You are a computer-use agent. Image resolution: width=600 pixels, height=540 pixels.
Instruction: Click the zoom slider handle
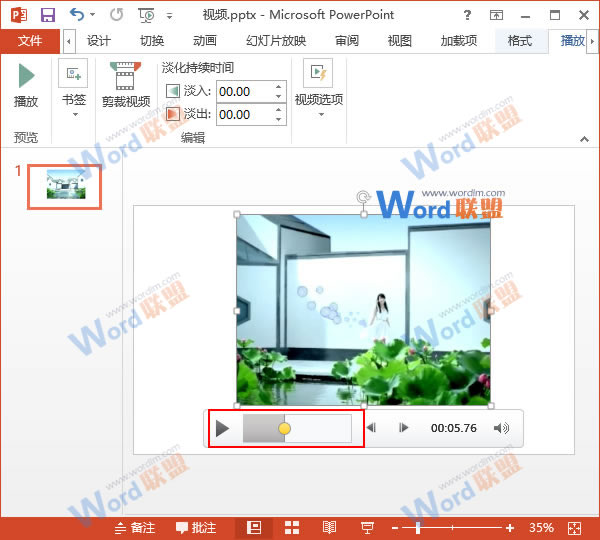pos(418,528)
